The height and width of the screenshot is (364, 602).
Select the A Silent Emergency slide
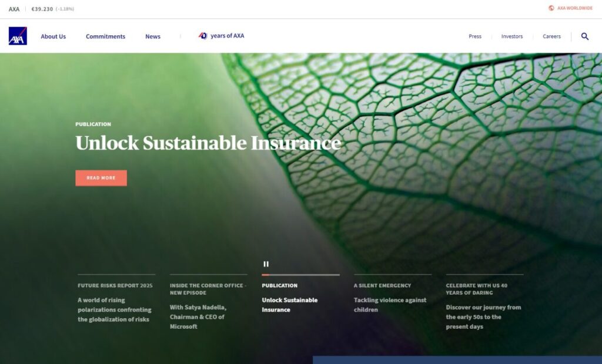392,298
